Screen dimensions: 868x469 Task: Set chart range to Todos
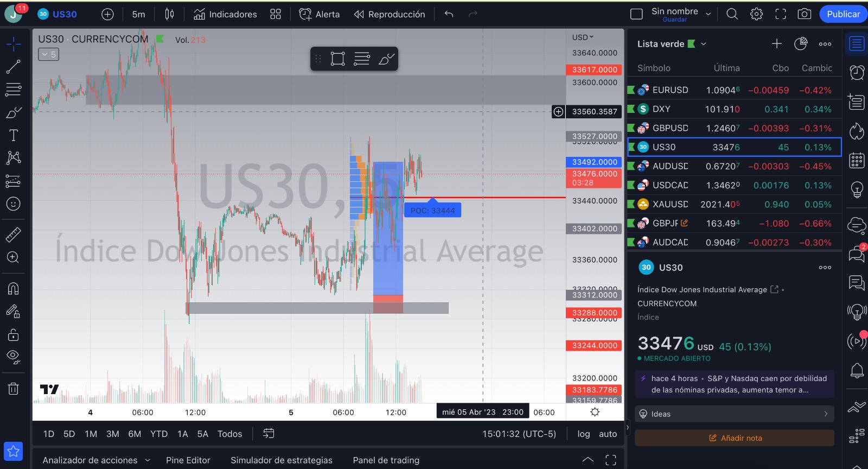point(230,434)
